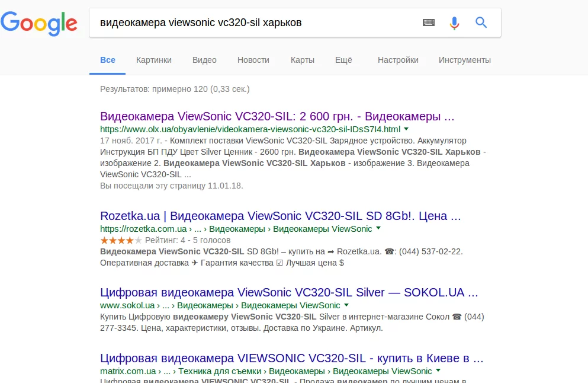This screenshot has width=588, height=383.
Task: Expand the Ещё menu
Action: 343,60
